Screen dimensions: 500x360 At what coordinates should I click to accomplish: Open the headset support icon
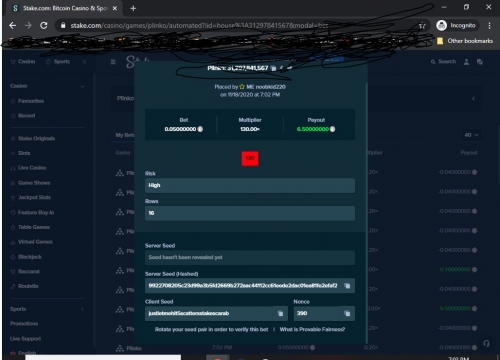[x=486, y=343]
